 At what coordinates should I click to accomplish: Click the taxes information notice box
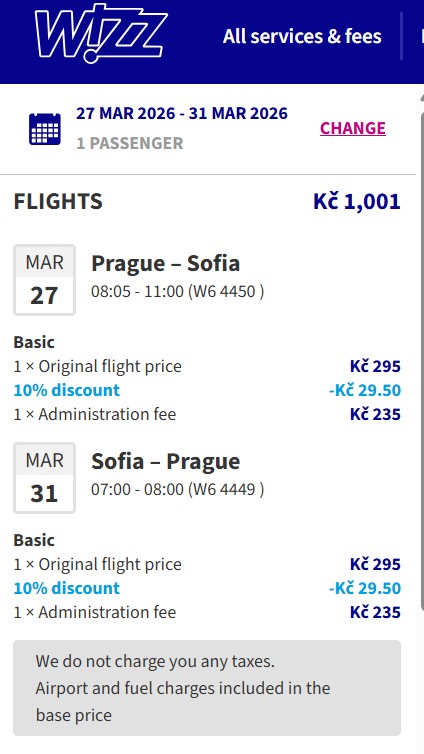207,688
